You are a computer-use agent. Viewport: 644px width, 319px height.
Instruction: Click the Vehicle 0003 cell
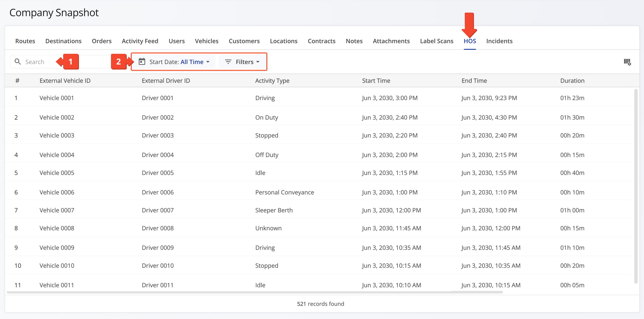point(57,135)
